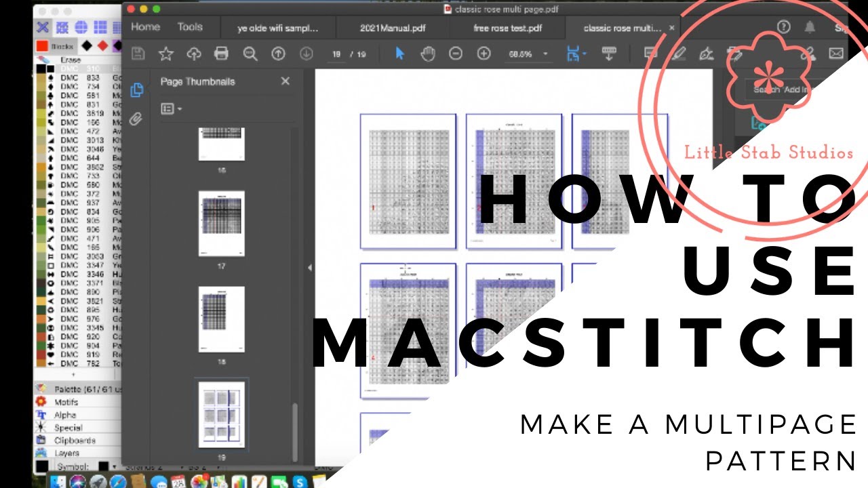Open the fit page options dropdown

(584, 54)
